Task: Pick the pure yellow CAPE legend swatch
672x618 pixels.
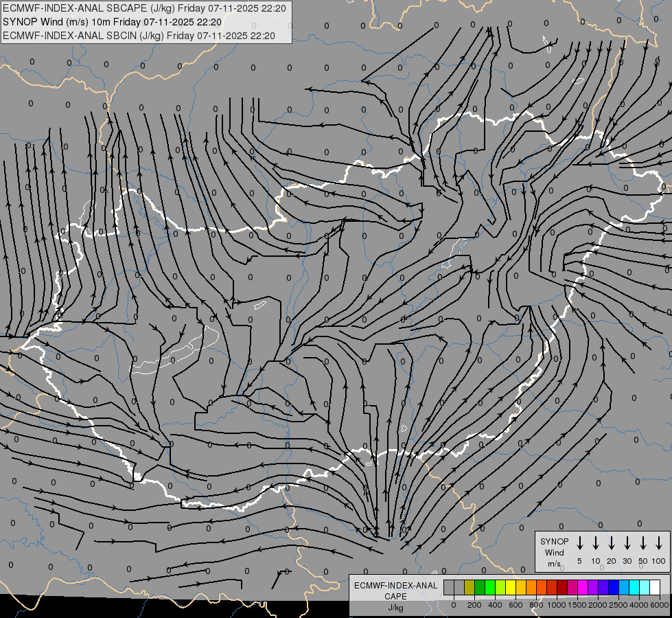Action: pyautogui.click(x=511, y=587)
